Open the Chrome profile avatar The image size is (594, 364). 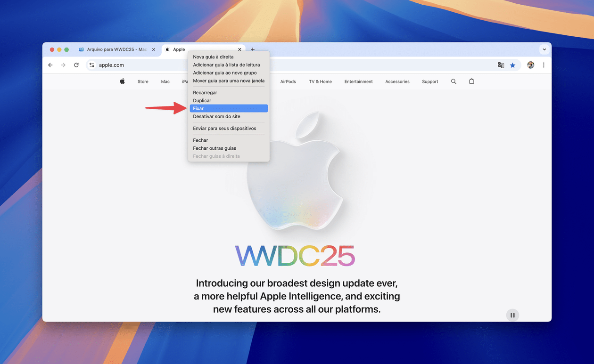pyautogui.click(x=530, y=65)
